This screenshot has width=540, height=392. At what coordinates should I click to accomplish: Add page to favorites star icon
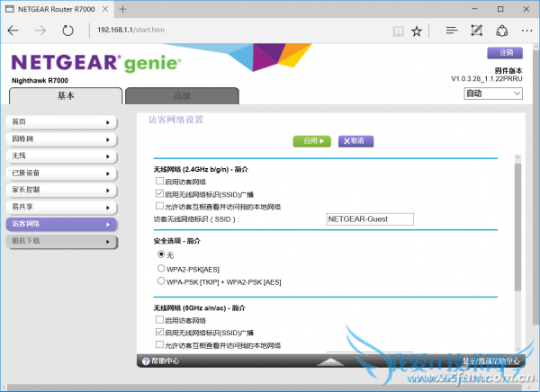(417, 31)
